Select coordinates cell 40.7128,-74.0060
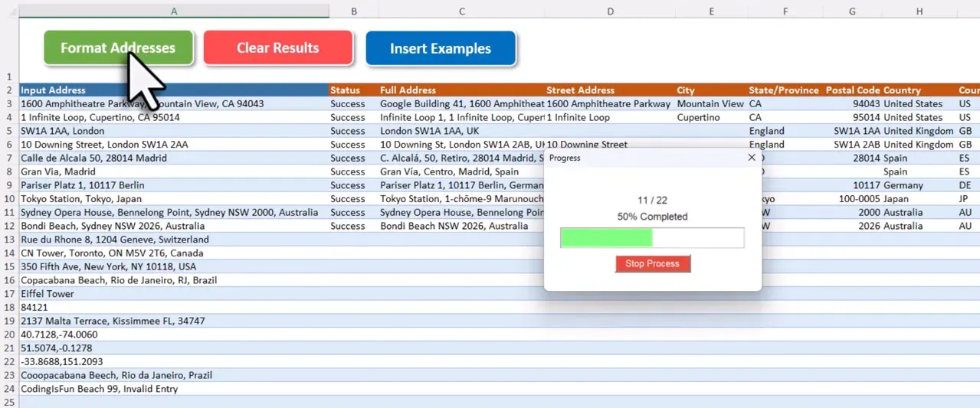 click(174, 335)
